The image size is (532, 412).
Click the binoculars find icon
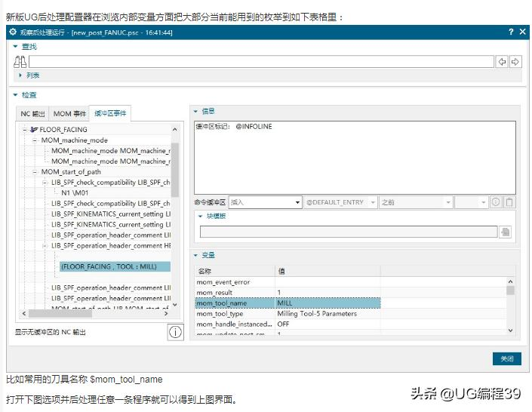[20, 62]
